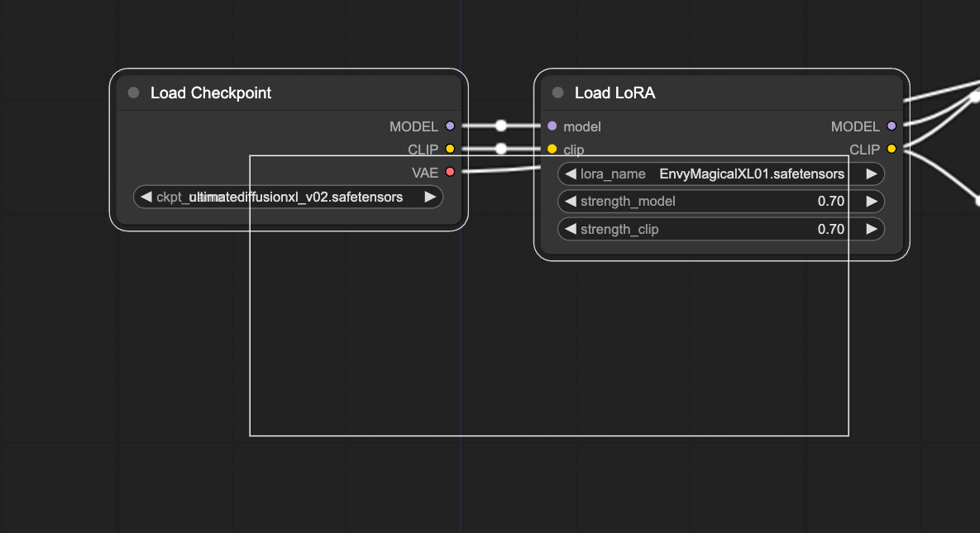Click the clip input slot on Load LoRA

tap(551, 150)
